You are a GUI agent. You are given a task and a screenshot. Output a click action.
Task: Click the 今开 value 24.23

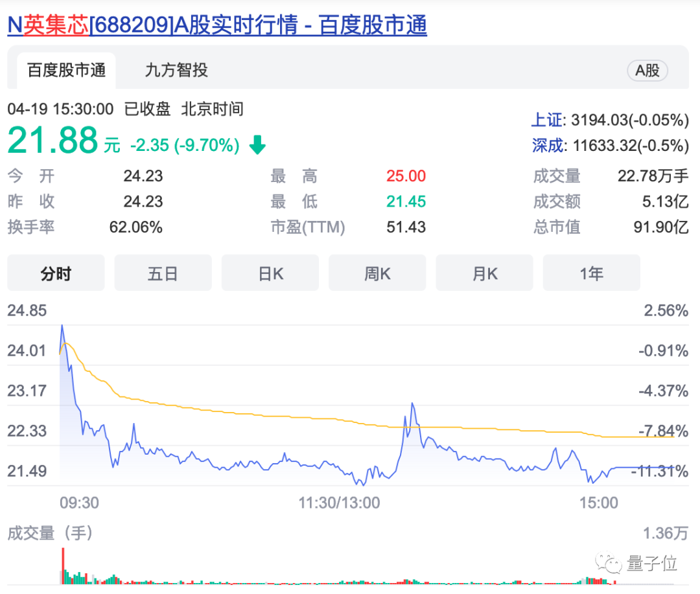pyautogui.click(x=143, y=176)
